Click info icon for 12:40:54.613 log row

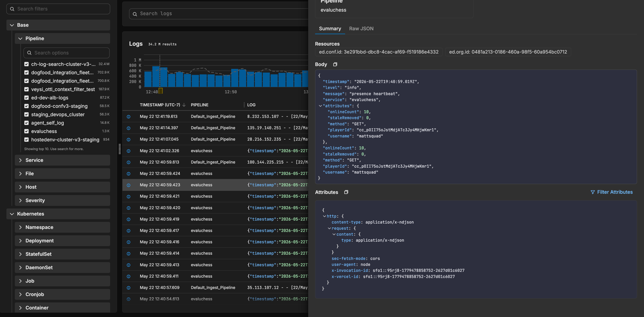(x=128, y=299)
